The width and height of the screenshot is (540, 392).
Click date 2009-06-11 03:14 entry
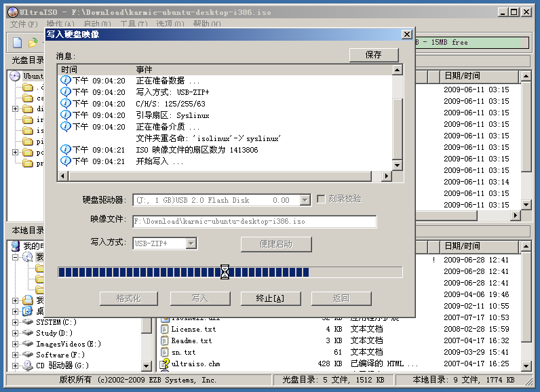(476, 182)
